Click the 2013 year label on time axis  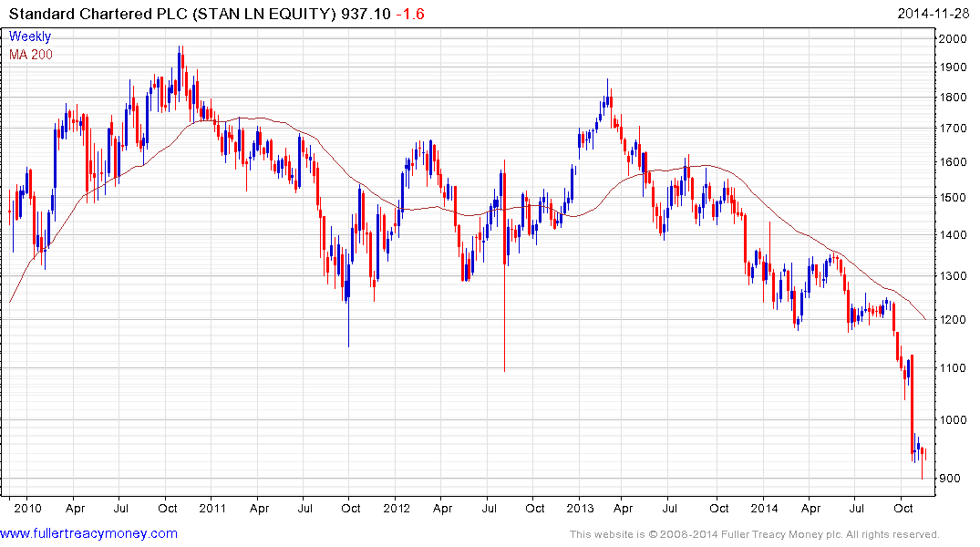[580, 508]
